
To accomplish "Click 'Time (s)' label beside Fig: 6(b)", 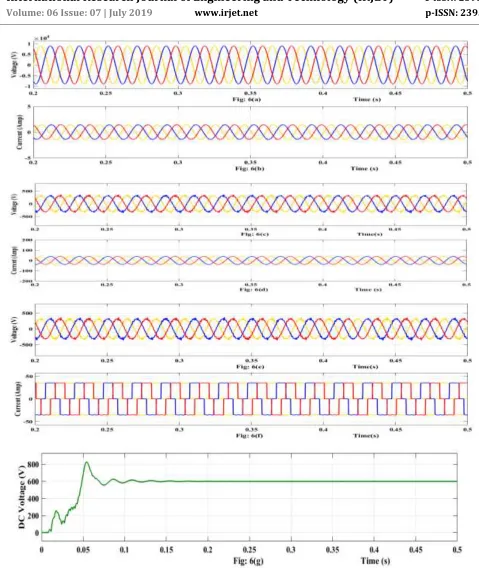I will tap(364, 168).
